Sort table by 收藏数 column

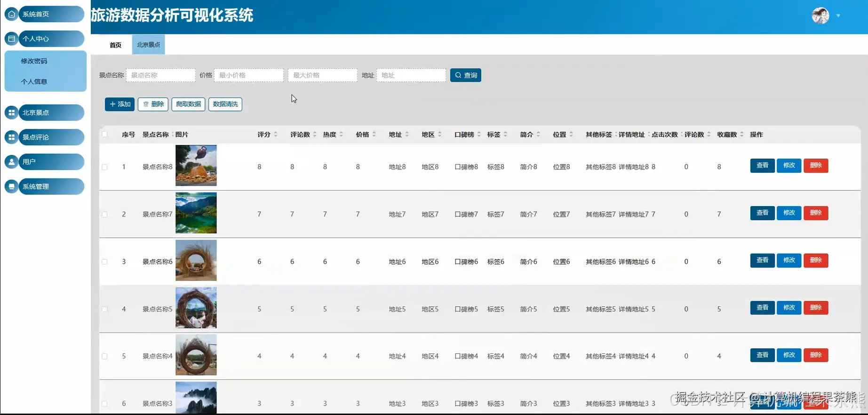point(742,135)
